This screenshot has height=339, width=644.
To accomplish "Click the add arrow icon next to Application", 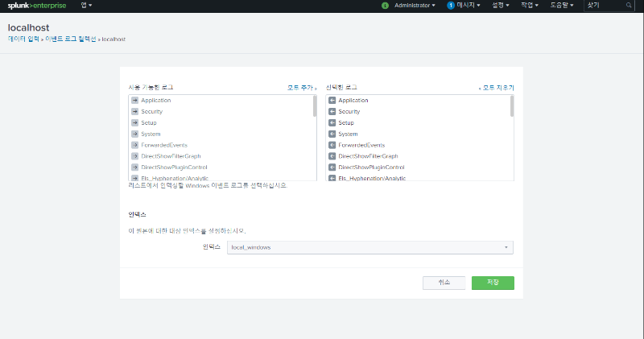I will click(x=134, y=100).
